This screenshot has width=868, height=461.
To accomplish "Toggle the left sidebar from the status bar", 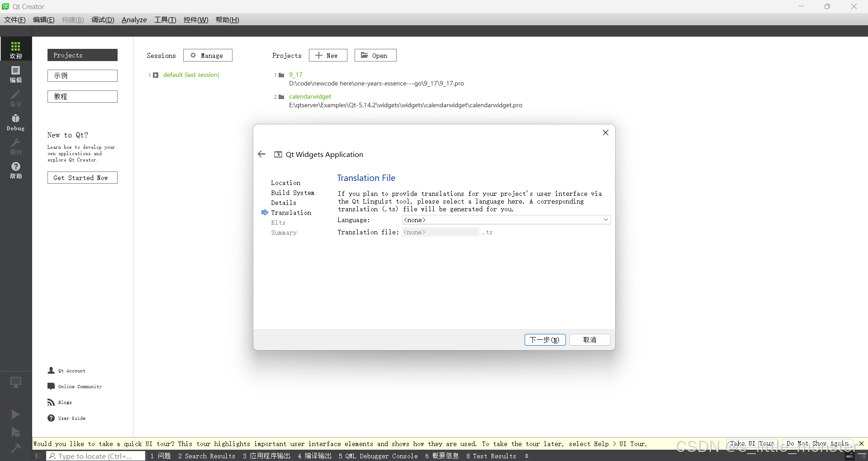I will pyautogui.click(x=38, y=456).
